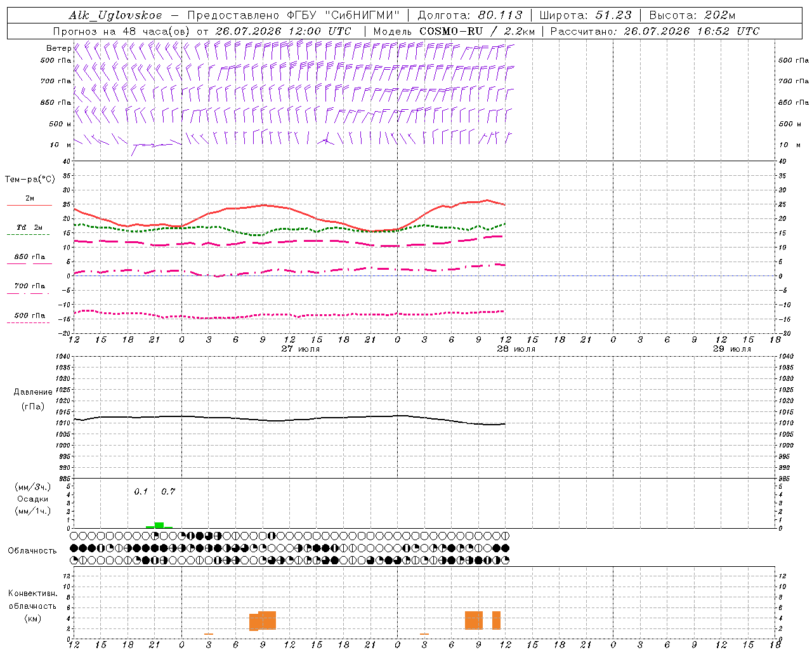The height and width of the screenshot is (650, 812).
Task: Click the Облачность cloud cover label
Action: (32, 551)
